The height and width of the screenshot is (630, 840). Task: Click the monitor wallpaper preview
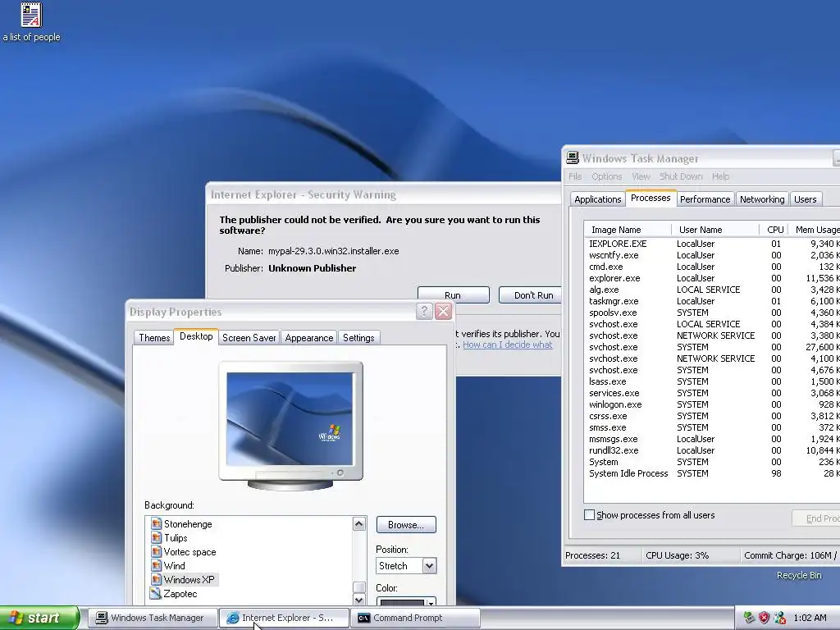[290, 419]
